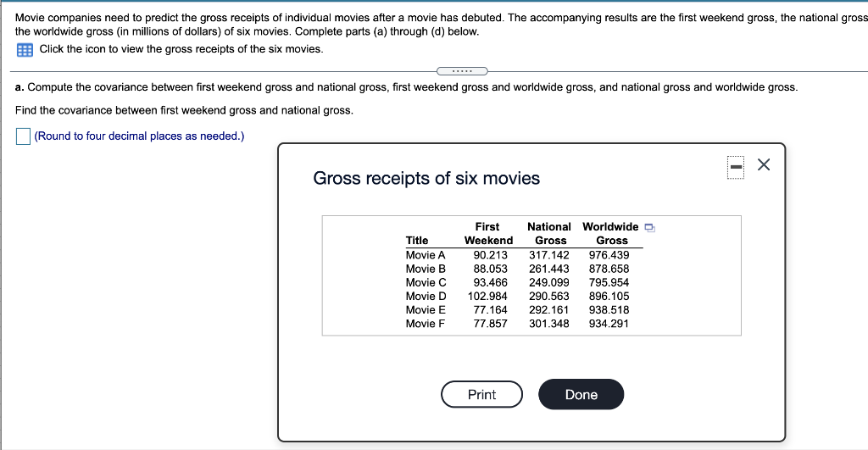Minimize the gross receipts popup
Viewport: 868px width, 450px height.
click(x=736, y=167)
